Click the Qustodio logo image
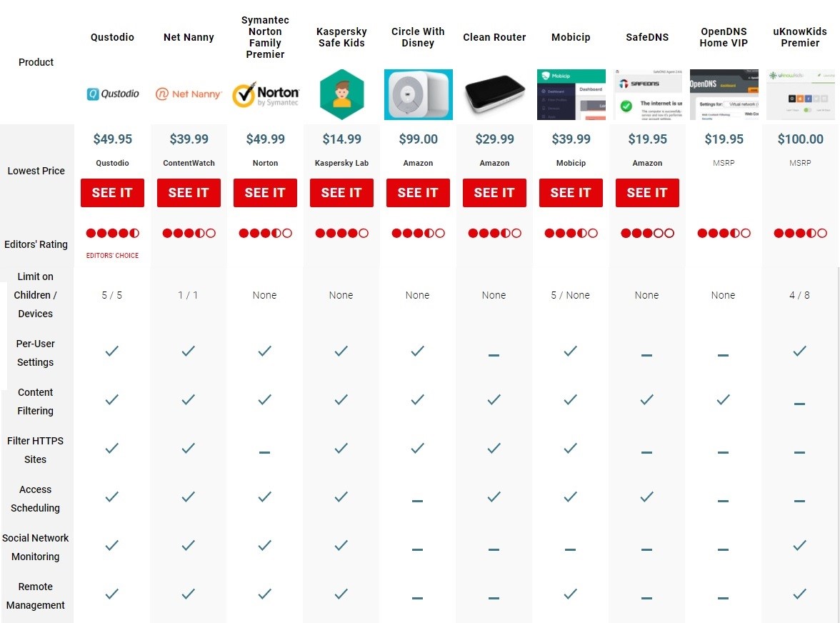Image resolution: width=840 pixels, height=623 pixels. (x=113, y=94)
